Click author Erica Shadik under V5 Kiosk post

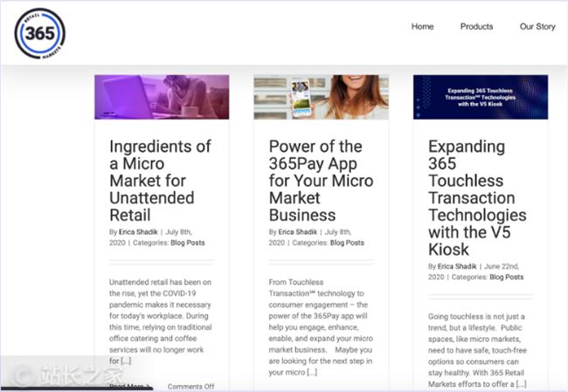tap(457, 266)
